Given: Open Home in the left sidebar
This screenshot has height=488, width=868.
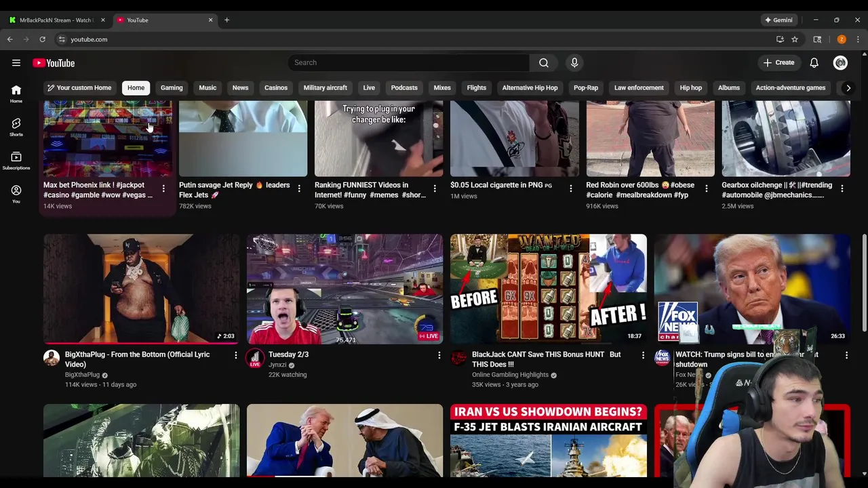Looking at the screenshot, I should click(16, 94).
